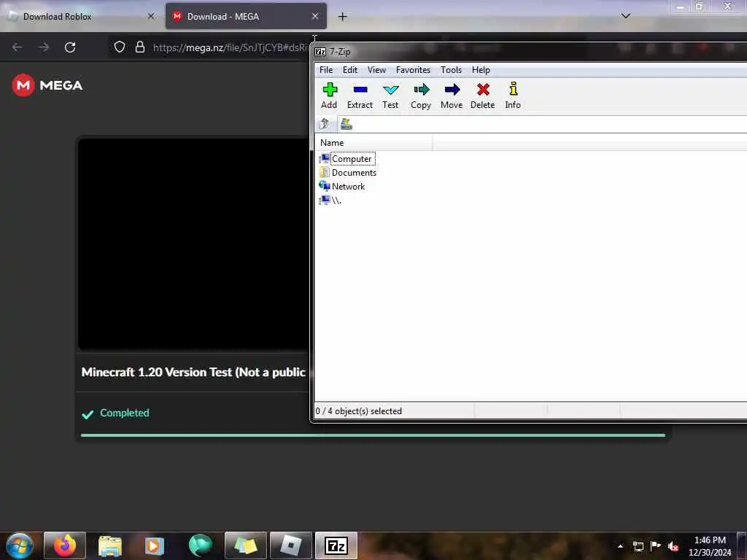Viewport: 747px width, 560px height.
Task: Click the Roblox taskbar icon
Action: pos(291,545)
